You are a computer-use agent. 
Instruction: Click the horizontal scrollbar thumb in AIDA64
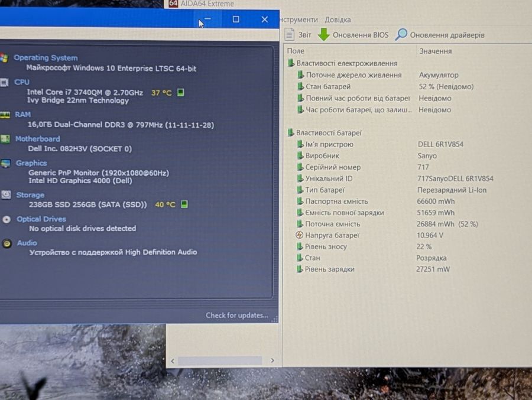pyautogui.click(x=220, y=360)
